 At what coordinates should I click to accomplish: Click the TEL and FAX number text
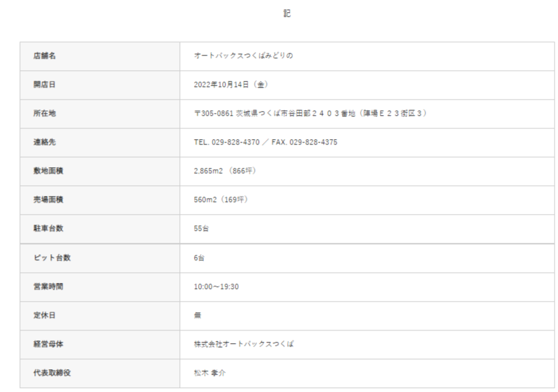266,142
